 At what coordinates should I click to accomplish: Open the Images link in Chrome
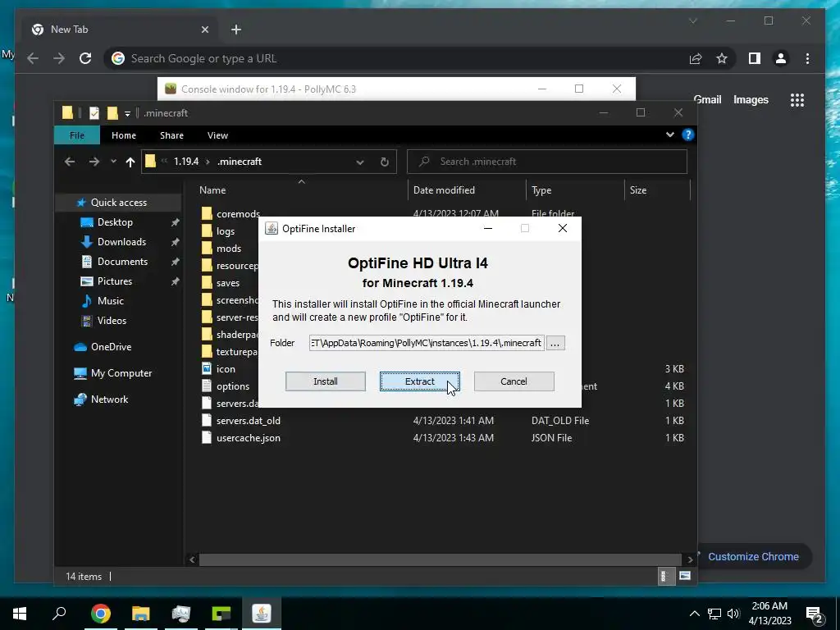tap(751, 99)
